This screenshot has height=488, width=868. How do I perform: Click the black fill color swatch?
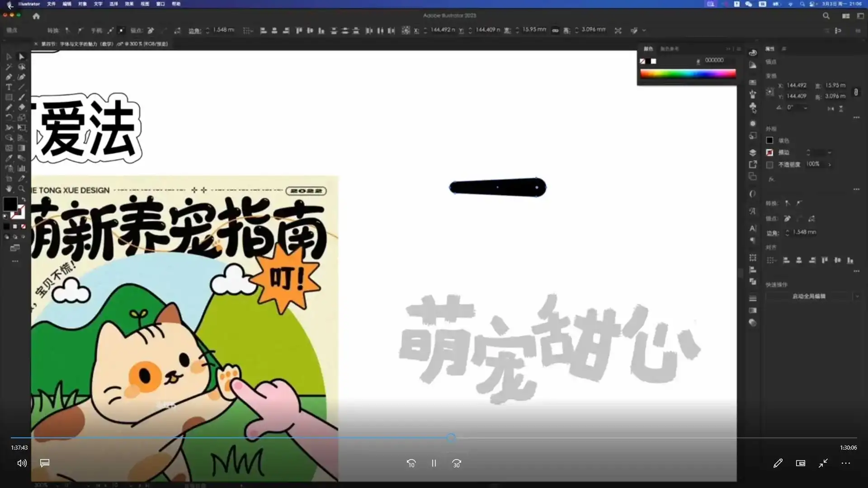[x=10, y=205]
